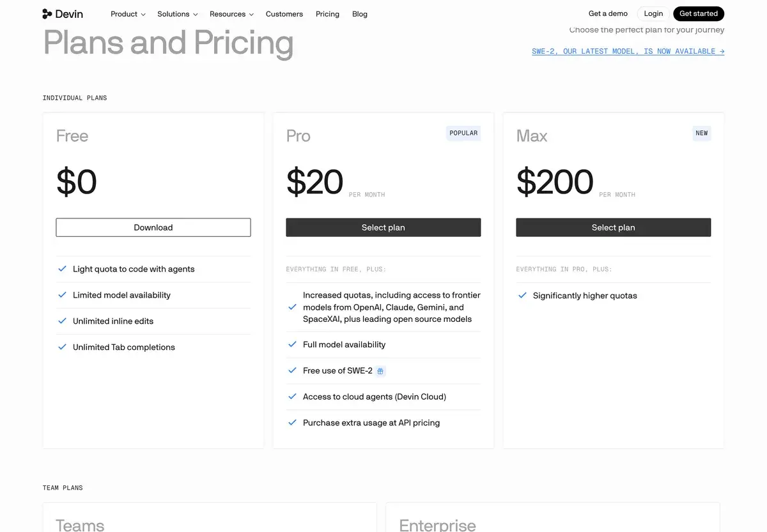Click the checkmark beside Full model availability
The width and height of the screenshot is (767, 532).
click(x=292, y=344)
